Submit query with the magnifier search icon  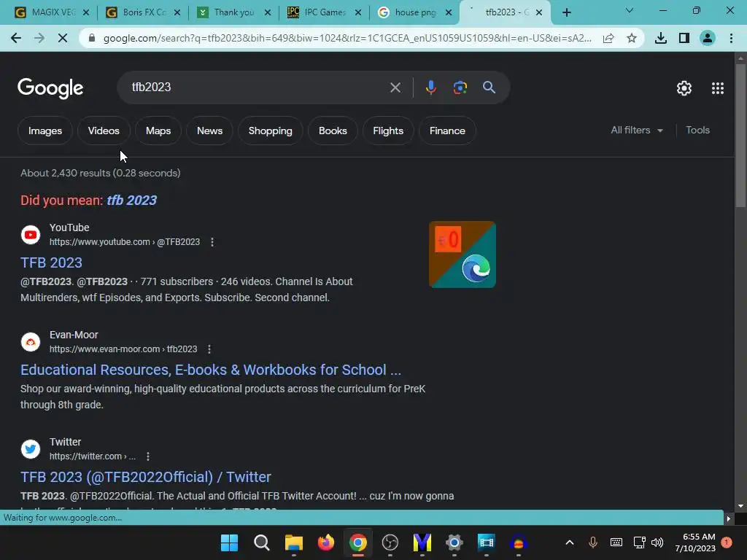[489, 87]
